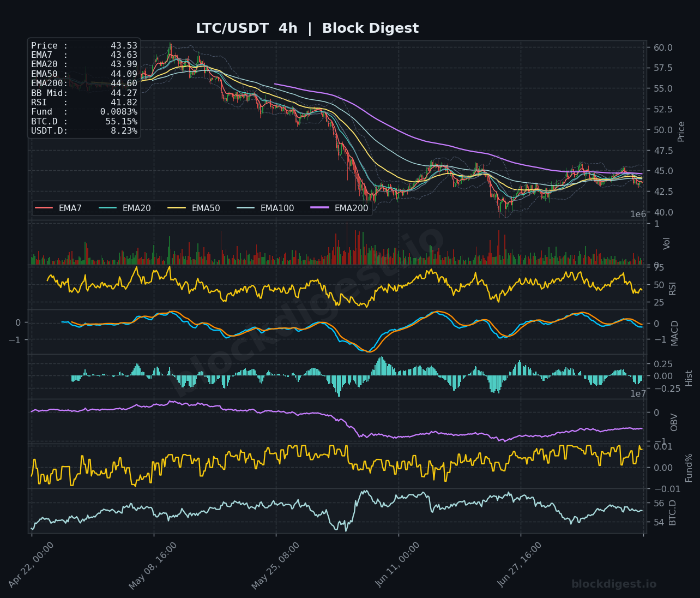The width and height of the screenshot is (700, 598).
Task: Click the Hist axis label
Action: [689, 378]
